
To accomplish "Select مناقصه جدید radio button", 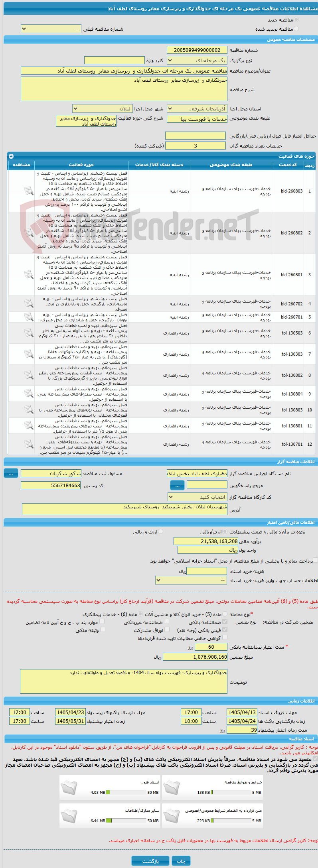I will 296,20.
